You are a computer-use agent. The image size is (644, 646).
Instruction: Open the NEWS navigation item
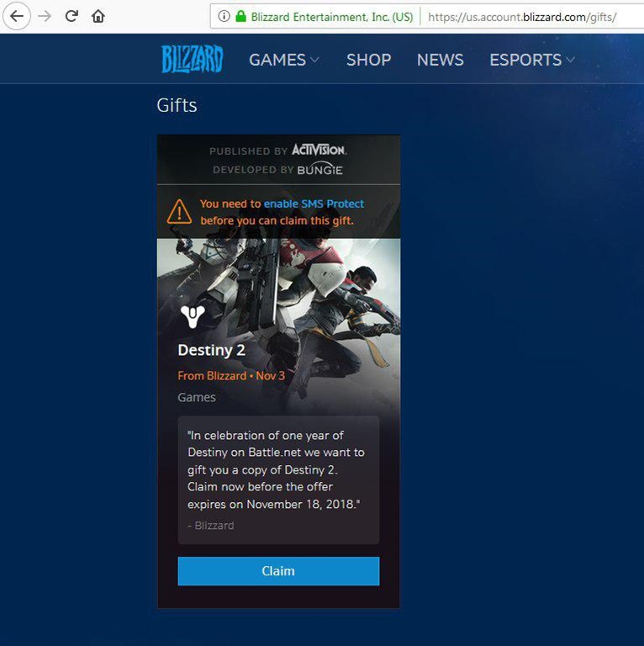(440, 60)
